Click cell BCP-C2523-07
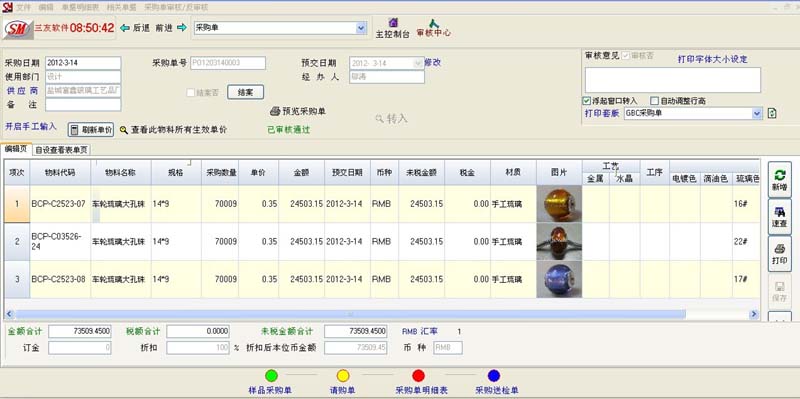This screenshot has width=800, height=399. [x=60, y=204]
